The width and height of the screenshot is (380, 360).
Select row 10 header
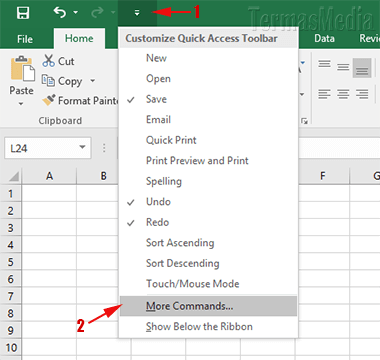pyautogui.click(x=11, y=348)
